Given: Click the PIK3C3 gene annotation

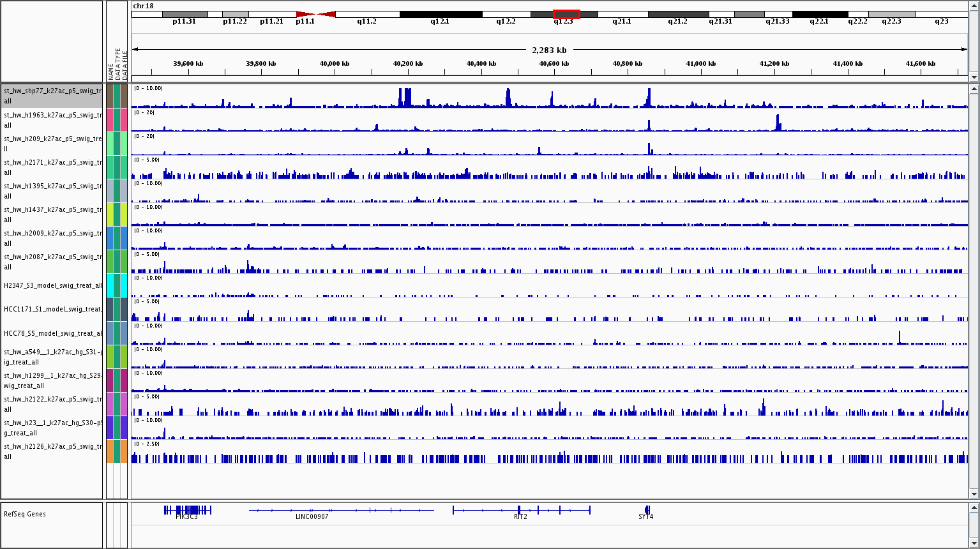Looking at the screenshot, I should click(187, 510).
